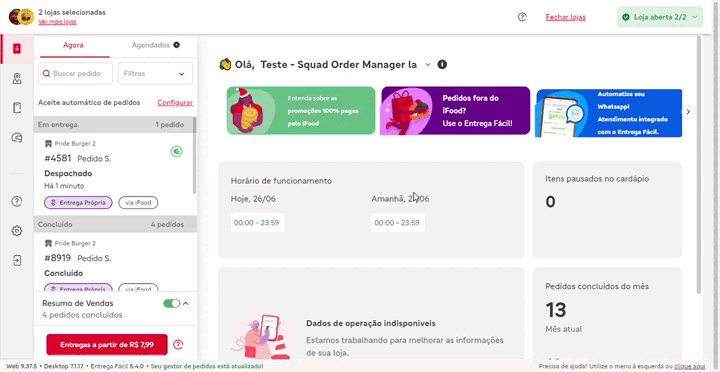Click the info icon beside store name
Image resolution: width=720 pixels, height=372 pixels.
coord(442,64)
